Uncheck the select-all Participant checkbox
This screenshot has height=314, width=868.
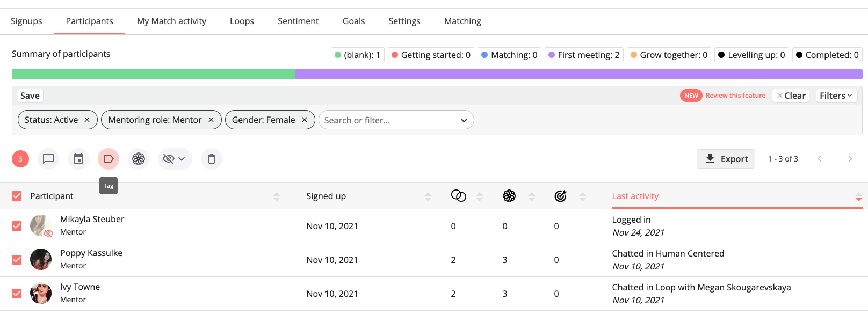pyautogui.click(x=17, y=196)
